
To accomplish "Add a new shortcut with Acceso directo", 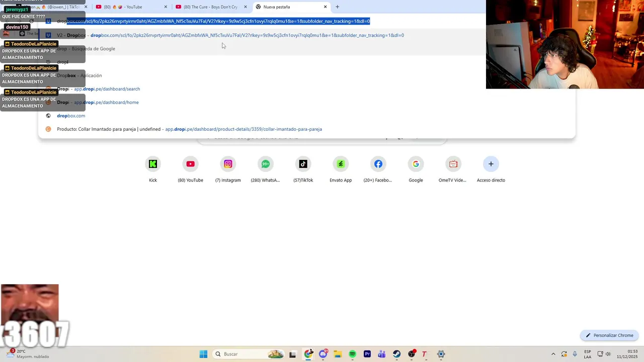I will point(491,169).
